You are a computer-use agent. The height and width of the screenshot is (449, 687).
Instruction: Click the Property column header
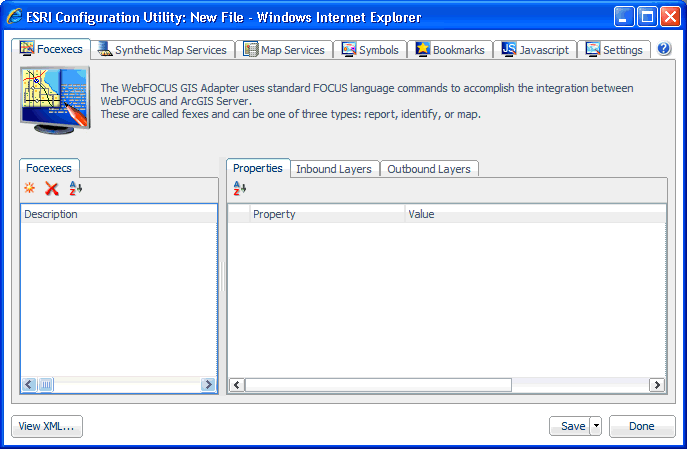pos(327,214)
